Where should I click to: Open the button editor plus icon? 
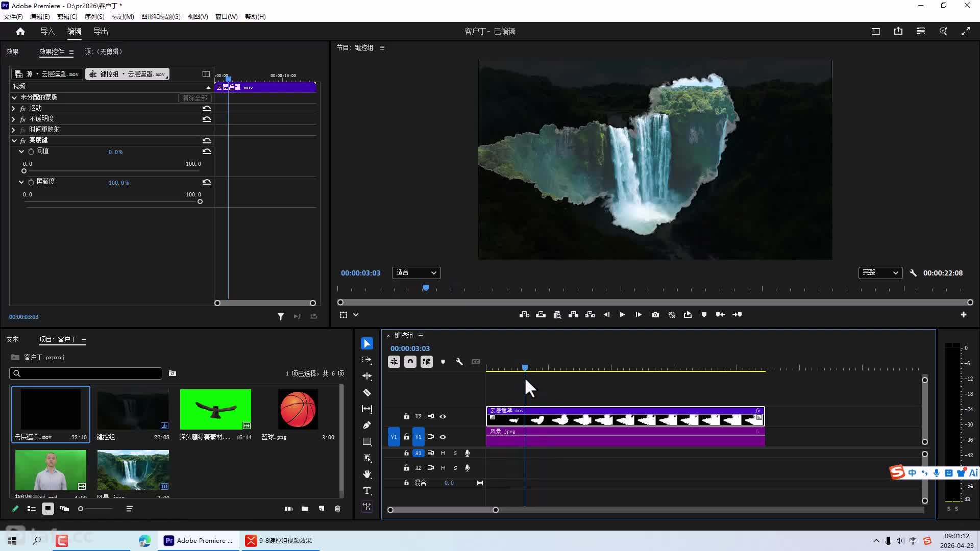pos(964,315)
